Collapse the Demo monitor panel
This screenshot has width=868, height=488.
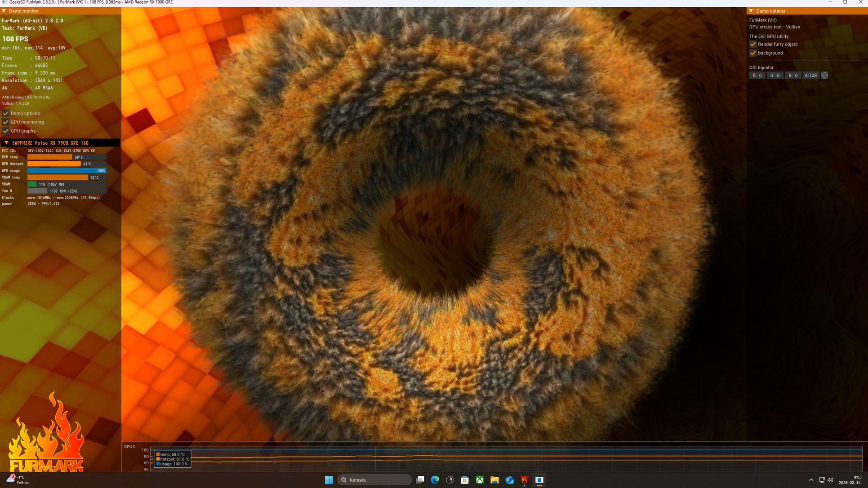[x=4, y=11]
